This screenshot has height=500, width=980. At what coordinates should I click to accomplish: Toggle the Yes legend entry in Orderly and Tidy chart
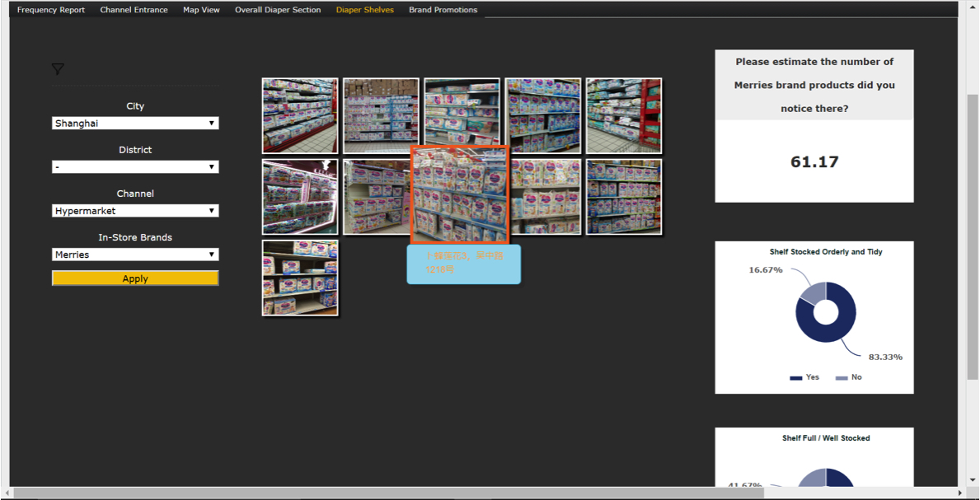coord(804,377)
